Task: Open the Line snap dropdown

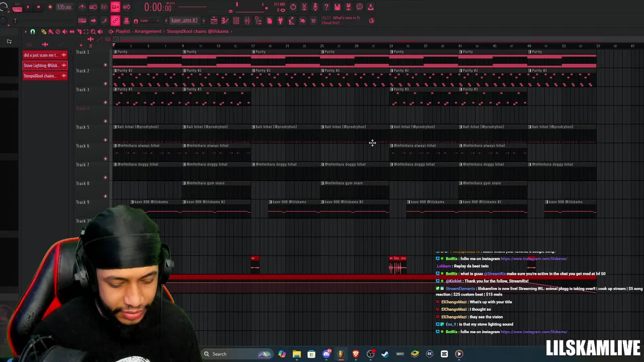Action: point(149,21)
